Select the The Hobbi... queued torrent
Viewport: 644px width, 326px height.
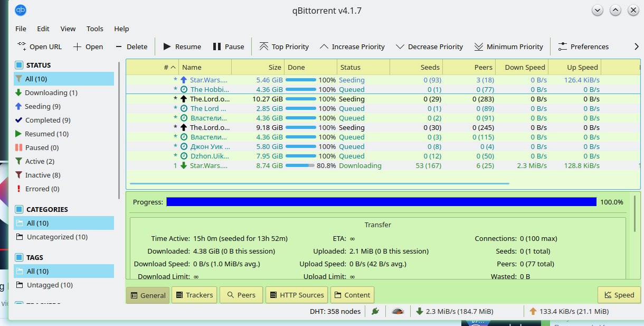pos(383,89)
